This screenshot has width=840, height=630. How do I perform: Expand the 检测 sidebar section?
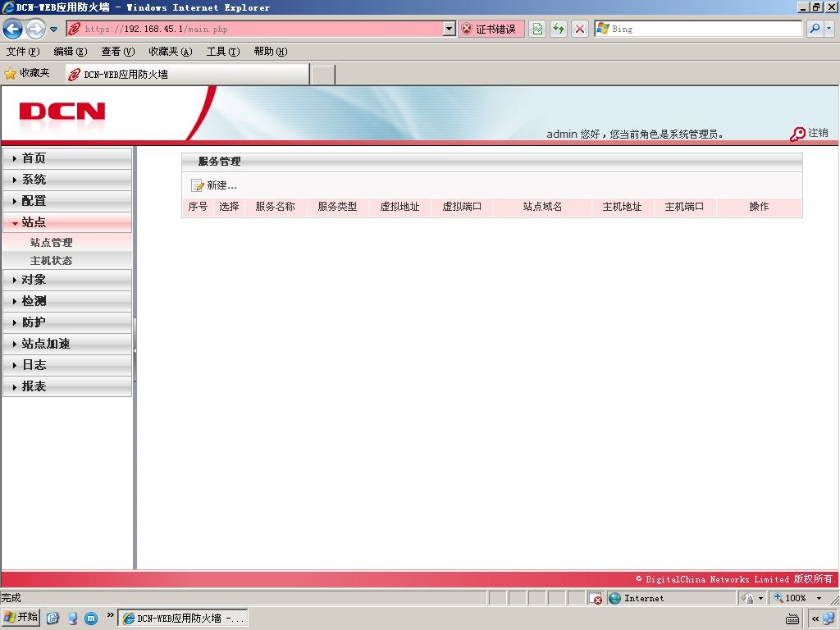[67, 301]
